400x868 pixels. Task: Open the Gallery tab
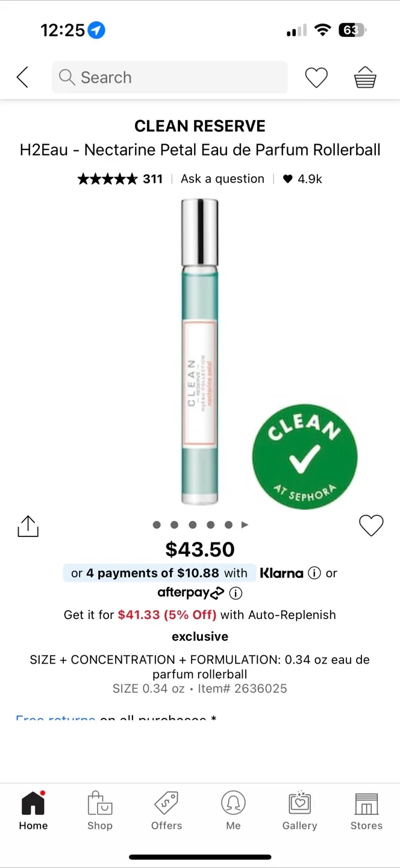tap(299, 811)
